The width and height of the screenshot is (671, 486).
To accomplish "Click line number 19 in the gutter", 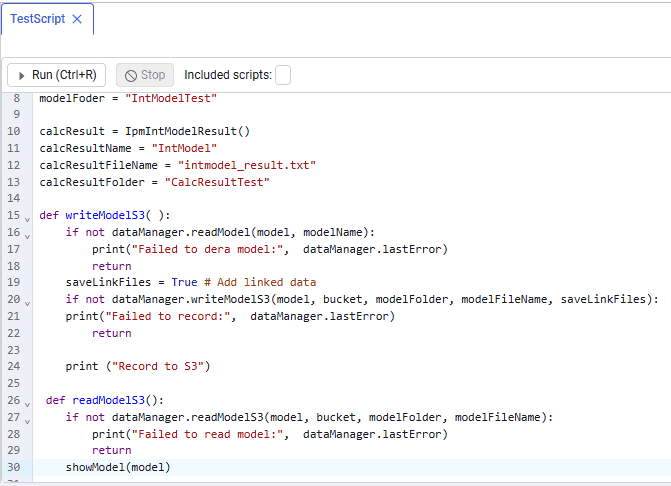I will [x=14, y=282].
